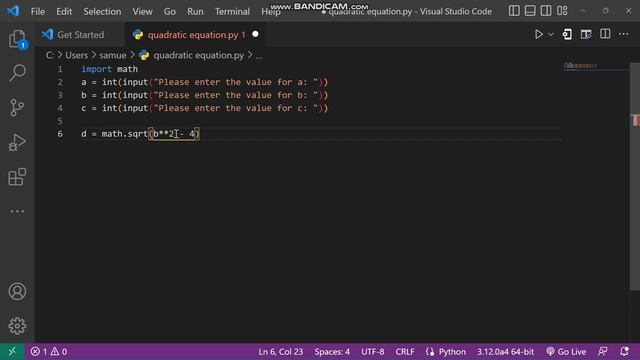Click the 'value for c' input line
Viewport: 640px width, 360px height.
204,108
